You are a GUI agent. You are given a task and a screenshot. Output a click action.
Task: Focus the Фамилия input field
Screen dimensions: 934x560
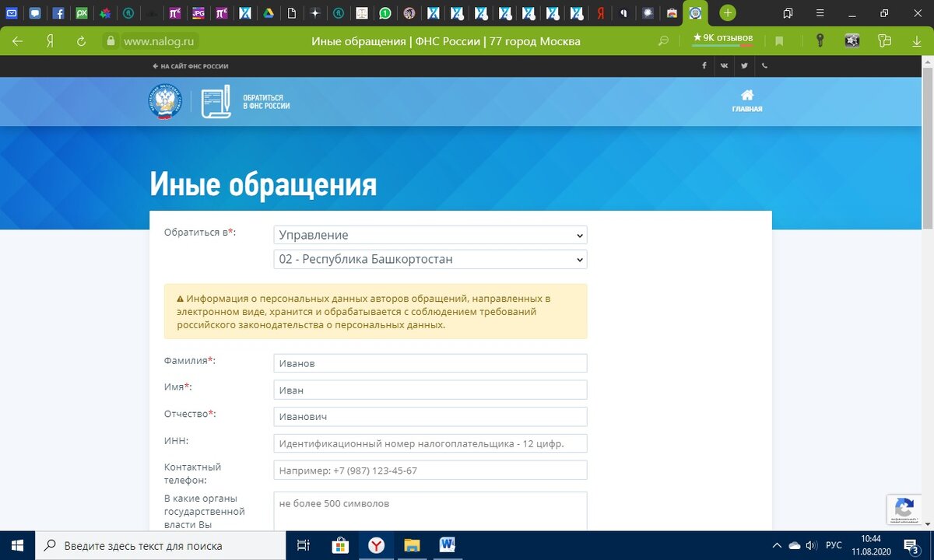tap(430, 363)
